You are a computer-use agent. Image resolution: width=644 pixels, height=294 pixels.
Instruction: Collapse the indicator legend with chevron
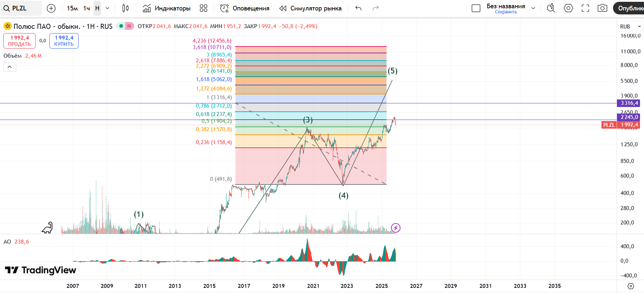(x=10, y=67)
